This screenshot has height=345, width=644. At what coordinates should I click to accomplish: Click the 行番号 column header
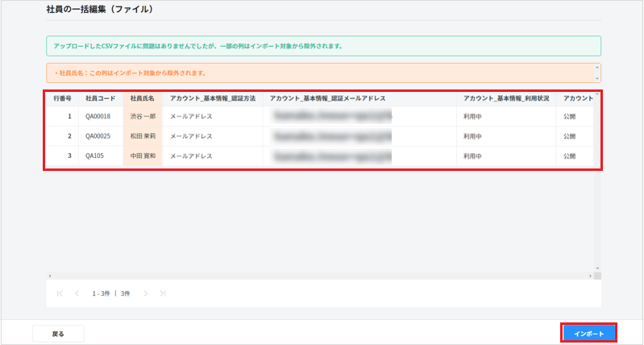62,98
